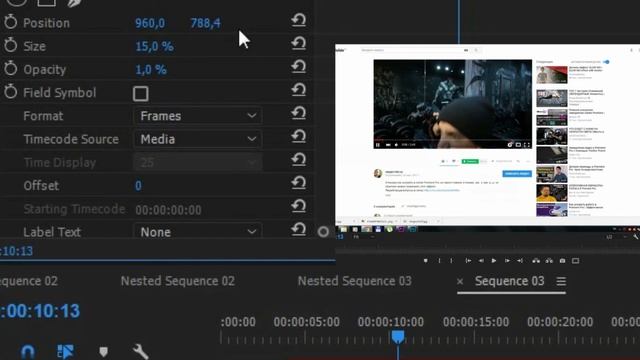Viewport: 640px width, 360px height.
Task: Click the Position Y value 788,4
Action: [205, 23]
